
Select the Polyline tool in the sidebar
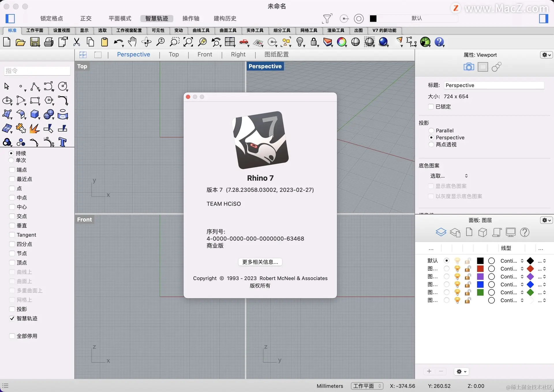35,86
